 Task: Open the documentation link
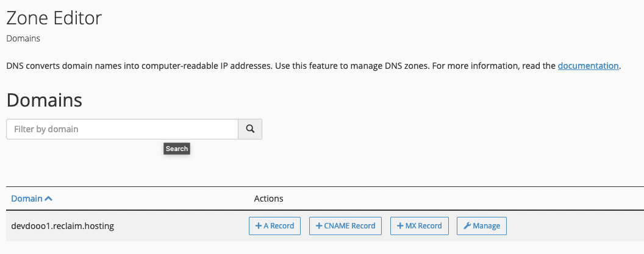click(x=588, y=66)
